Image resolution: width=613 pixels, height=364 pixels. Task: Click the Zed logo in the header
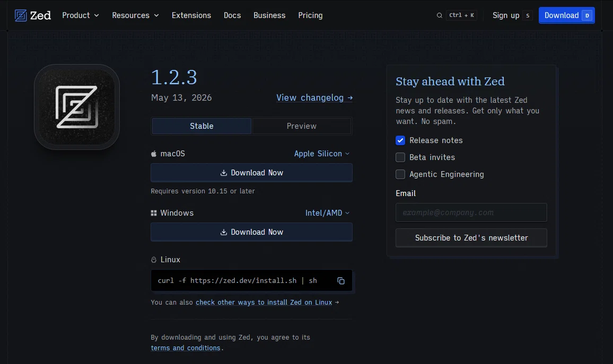(x=33, y=15)
